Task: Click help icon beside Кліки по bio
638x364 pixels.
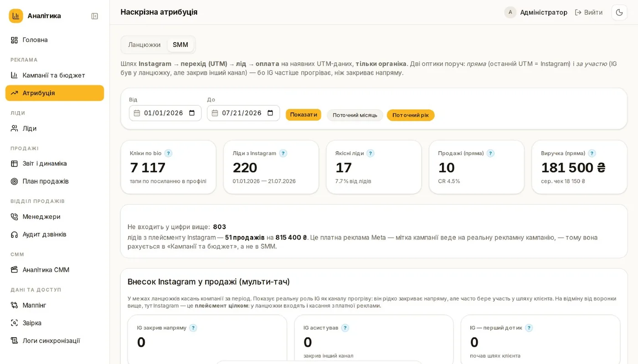Action: [x=169, y=154]
